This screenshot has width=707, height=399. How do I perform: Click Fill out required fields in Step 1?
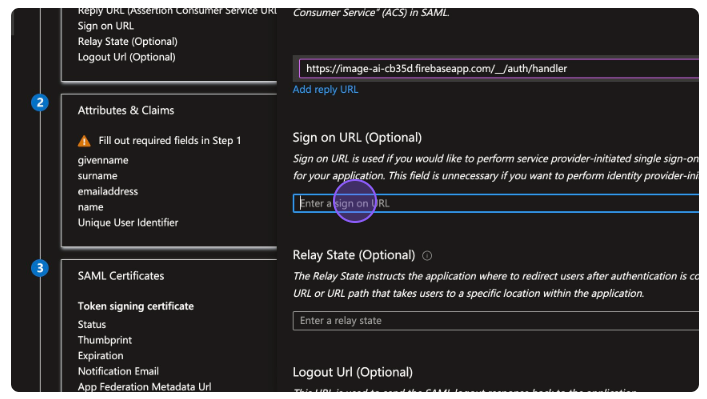170,141
